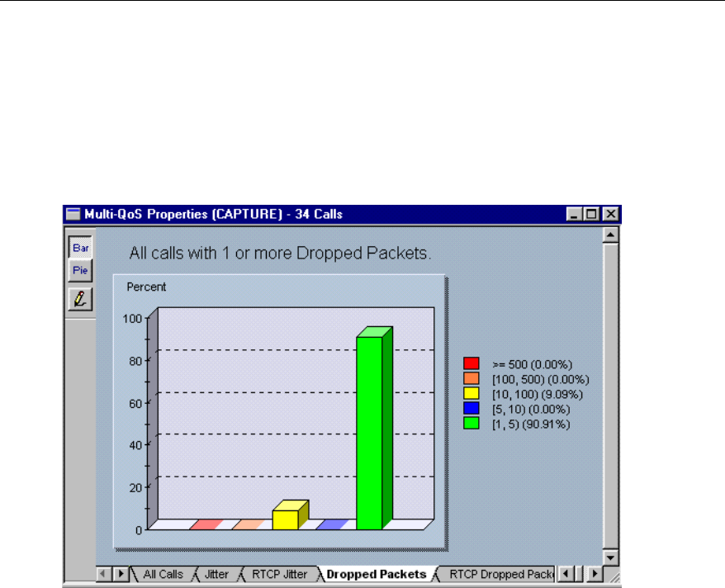Image resolution: width=725 pixels, height=588 pixels.
Task: Open the Jitter tab
Action: 216,574
